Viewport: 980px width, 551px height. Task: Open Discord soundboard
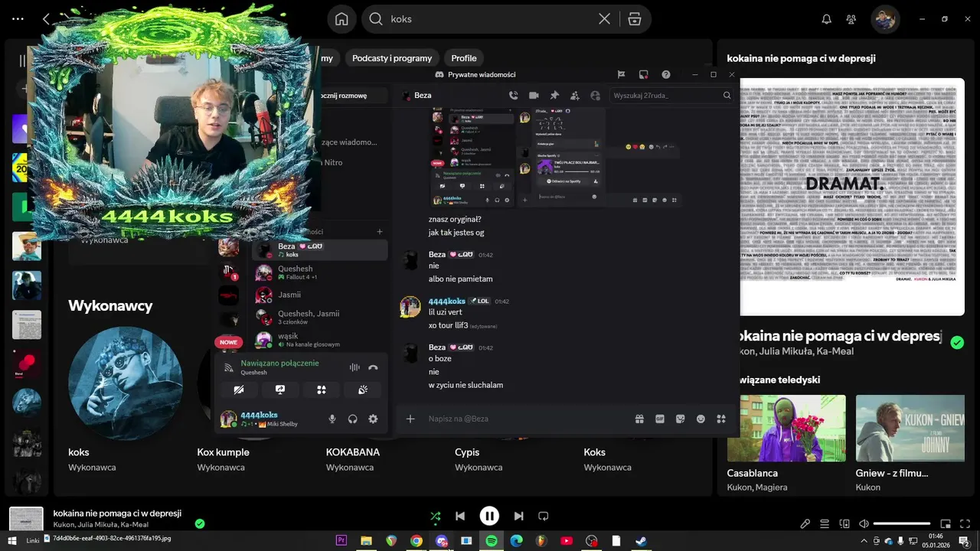[x=363, y=390]
